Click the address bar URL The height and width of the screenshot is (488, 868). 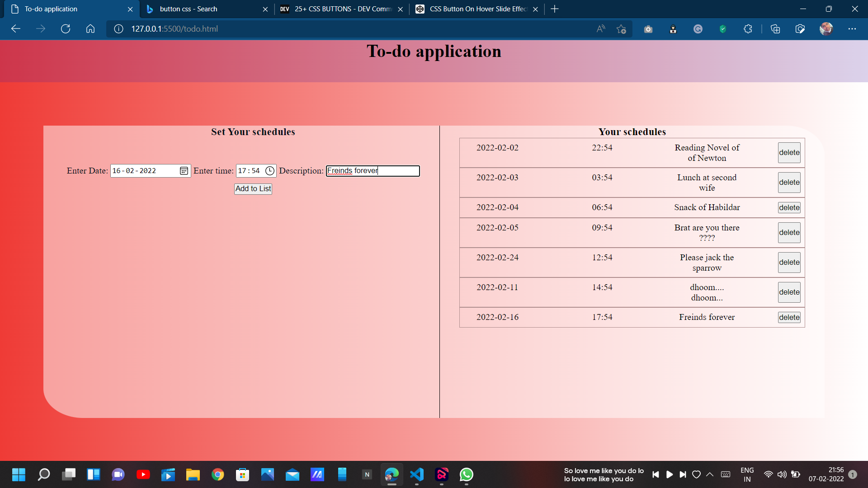coord(175,29)
